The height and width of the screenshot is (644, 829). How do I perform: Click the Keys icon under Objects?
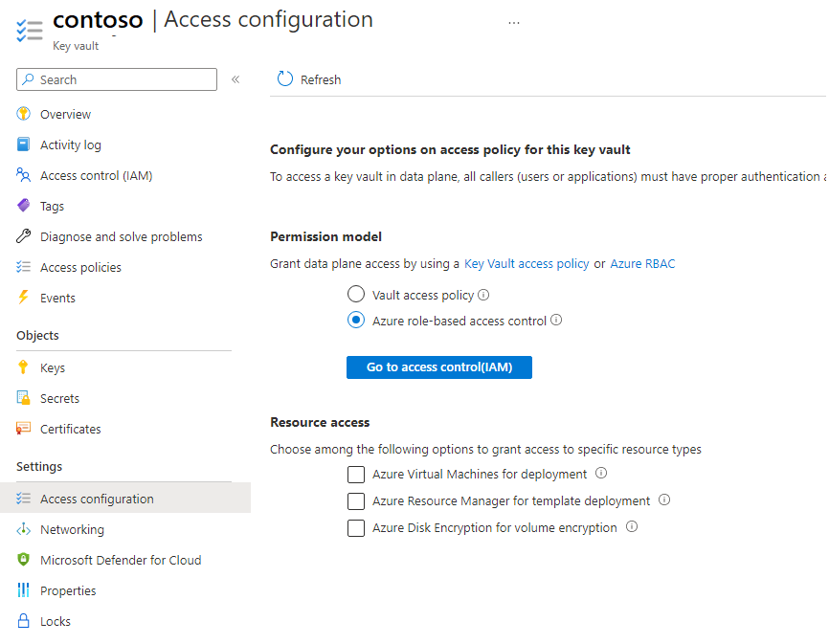pos(24,367)
